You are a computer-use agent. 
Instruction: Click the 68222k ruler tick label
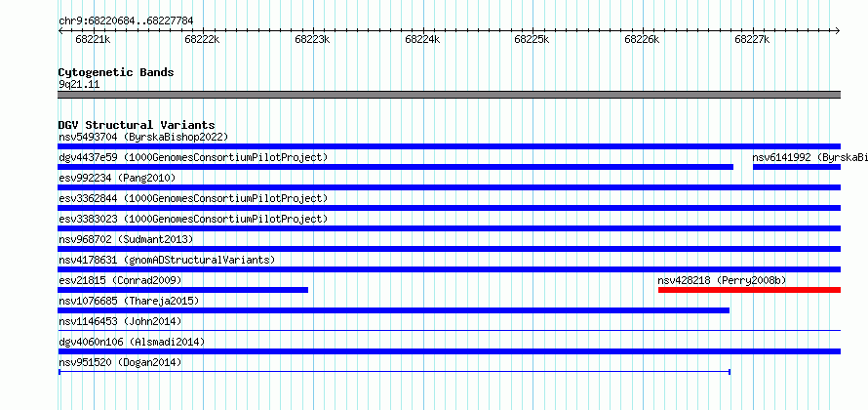[x=203, y=39]
